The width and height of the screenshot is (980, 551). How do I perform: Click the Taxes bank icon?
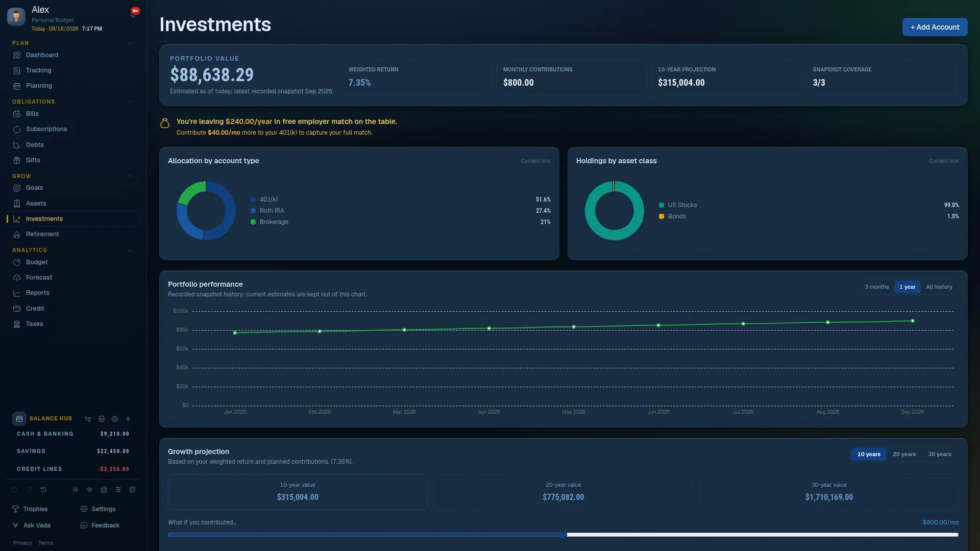17,324
